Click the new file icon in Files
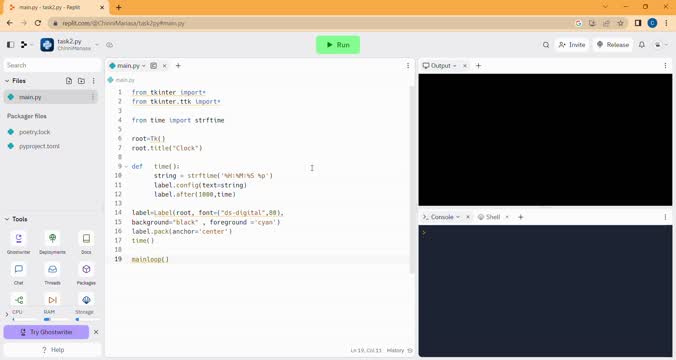676x360 pixels. (x=69, y=81)
